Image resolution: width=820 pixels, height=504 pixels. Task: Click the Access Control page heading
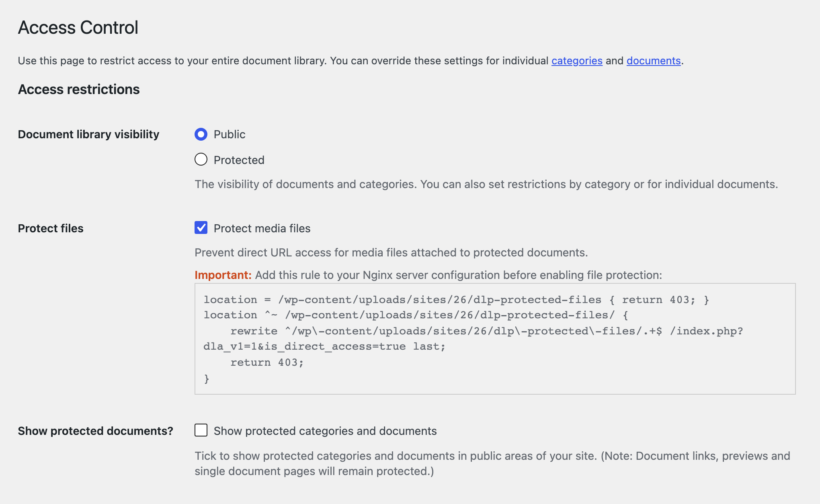coord(78,28)
